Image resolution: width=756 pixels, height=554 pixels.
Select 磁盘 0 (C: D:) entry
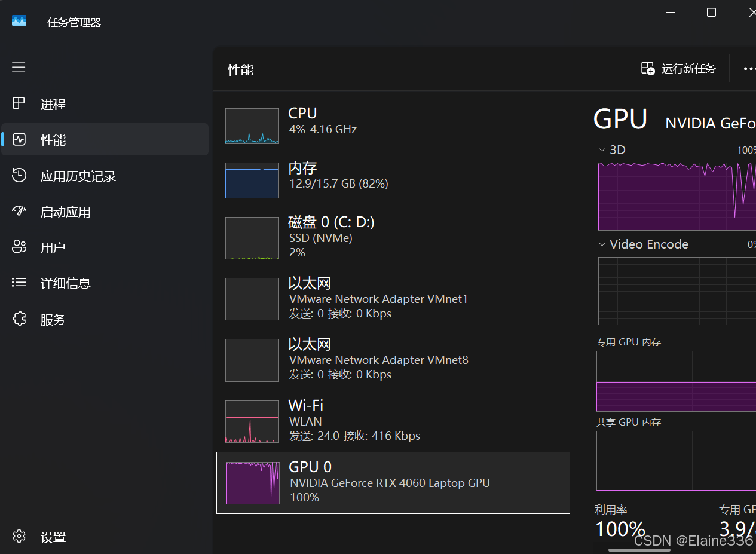point(393,238)
